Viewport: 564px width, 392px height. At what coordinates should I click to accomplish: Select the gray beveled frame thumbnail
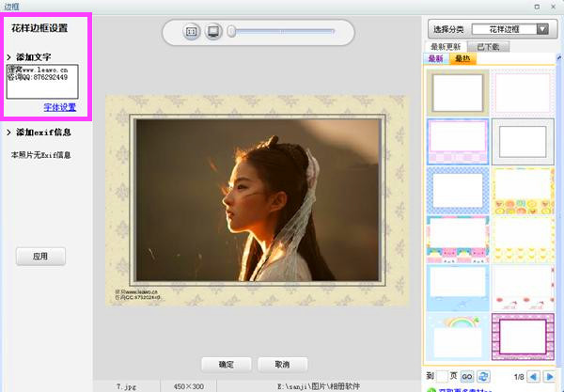523,141
